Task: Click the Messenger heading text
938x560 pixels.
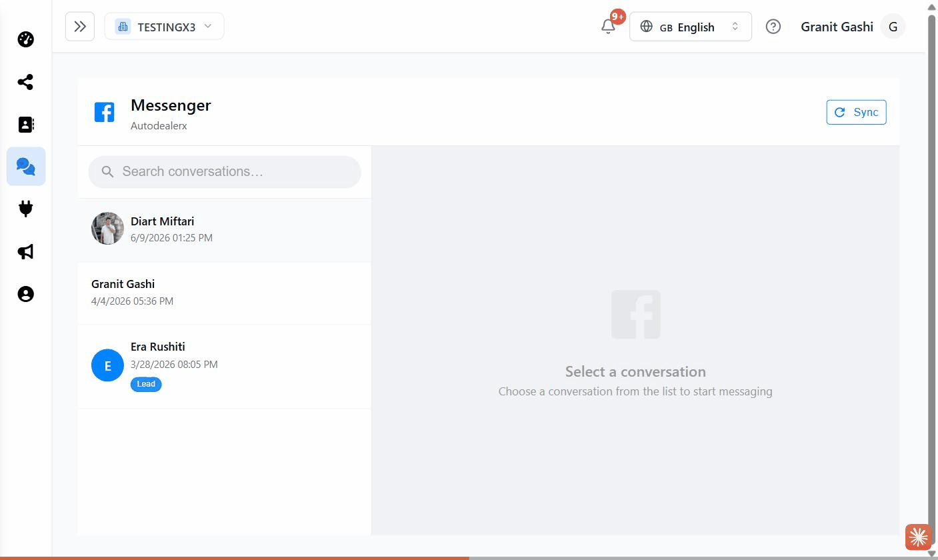Action: 171,105
